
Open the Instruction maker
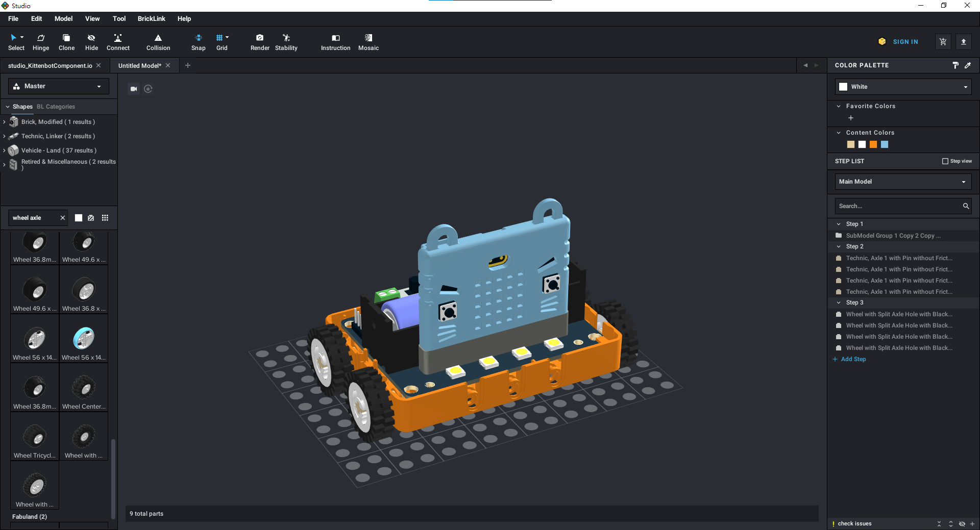click(335, 42)
